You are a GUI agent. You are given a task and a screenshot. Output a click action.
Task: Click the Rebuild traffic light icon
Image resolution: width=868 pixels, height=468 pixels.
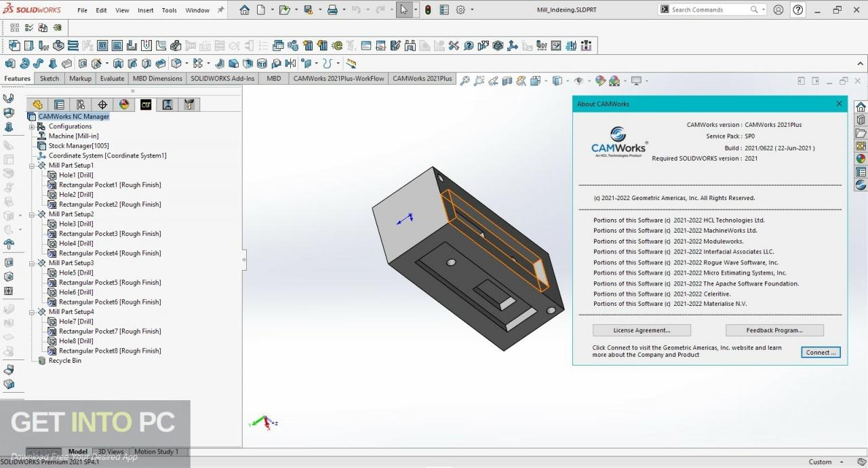coord(428,10)
